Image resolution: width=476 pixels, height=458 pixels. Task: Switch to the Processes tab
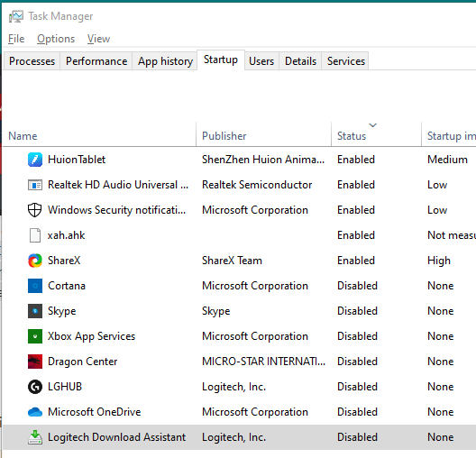[32, 61]
